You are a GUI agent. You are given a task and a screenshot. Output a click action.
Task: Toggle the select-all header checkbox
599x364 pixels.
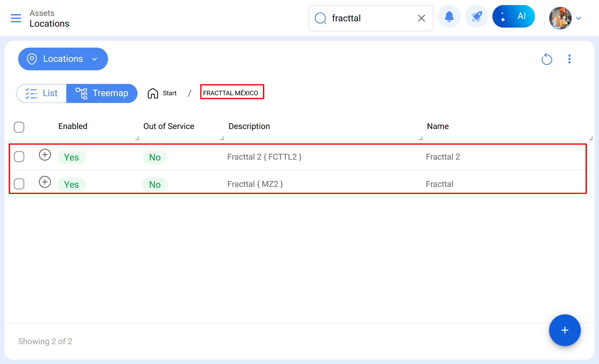point(19,127)
